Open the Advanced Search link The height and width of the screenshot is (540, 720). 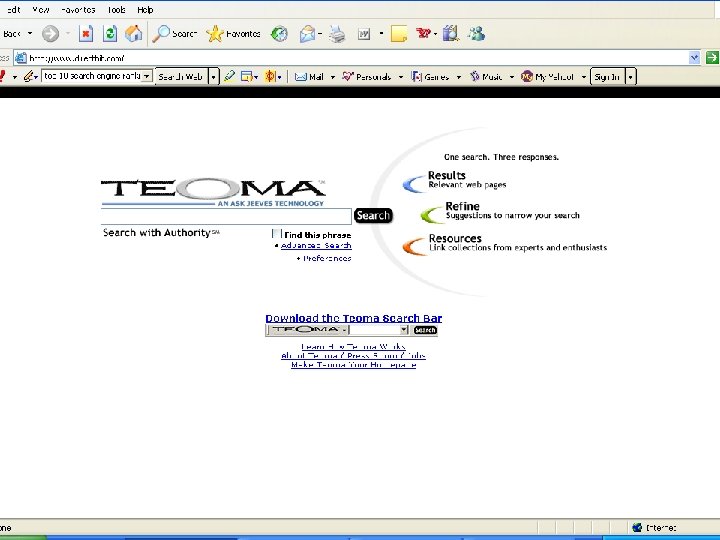[x=316, y=246]
